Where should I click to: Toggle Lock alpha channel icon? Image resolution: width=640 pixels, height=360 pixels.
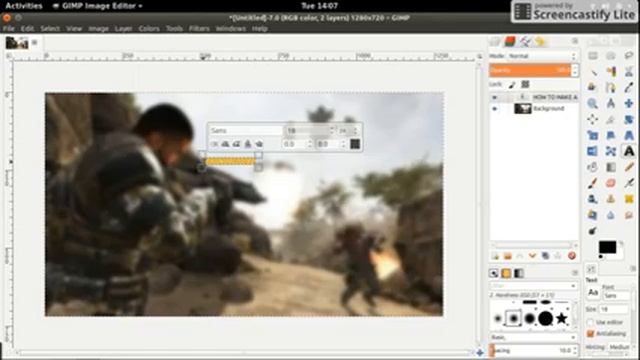click(x=525, y=84)
